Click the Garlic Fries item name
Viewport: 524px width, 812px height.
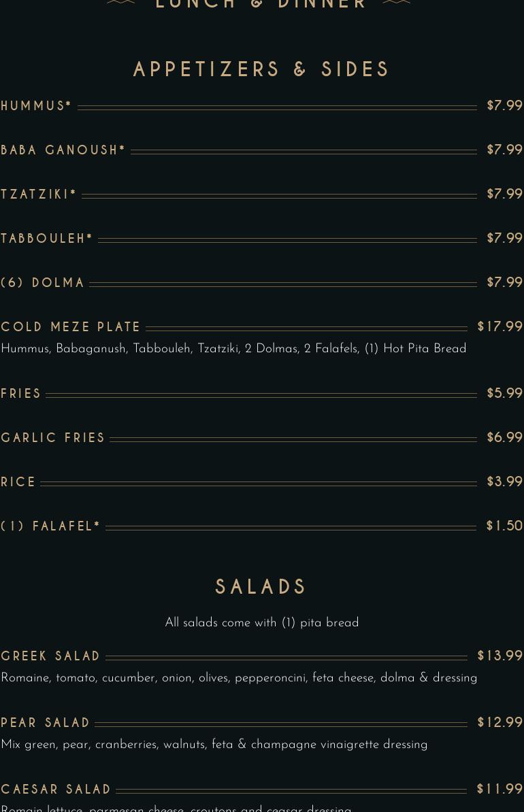(x=53, y=437)
